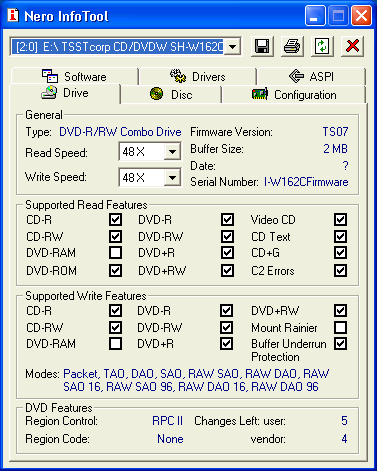Click the Region Code value None
Viewport: 377px width, 471px height.
pos(170,439)
